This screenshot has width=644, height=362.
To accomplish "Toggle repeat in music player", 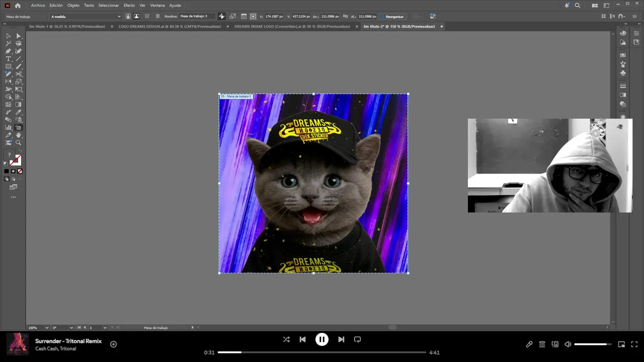I will [x=357, y=339].
